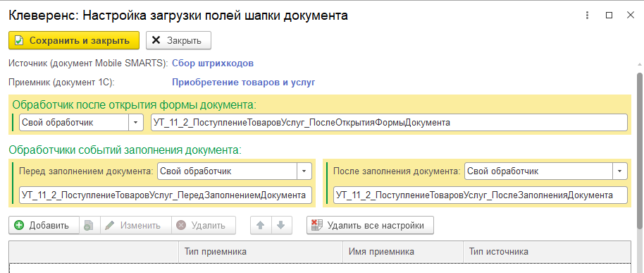The height and width of the screenshot is (273, 644).
Task: Open Приобретение товаров и услуг link
Action: point(244,83)
